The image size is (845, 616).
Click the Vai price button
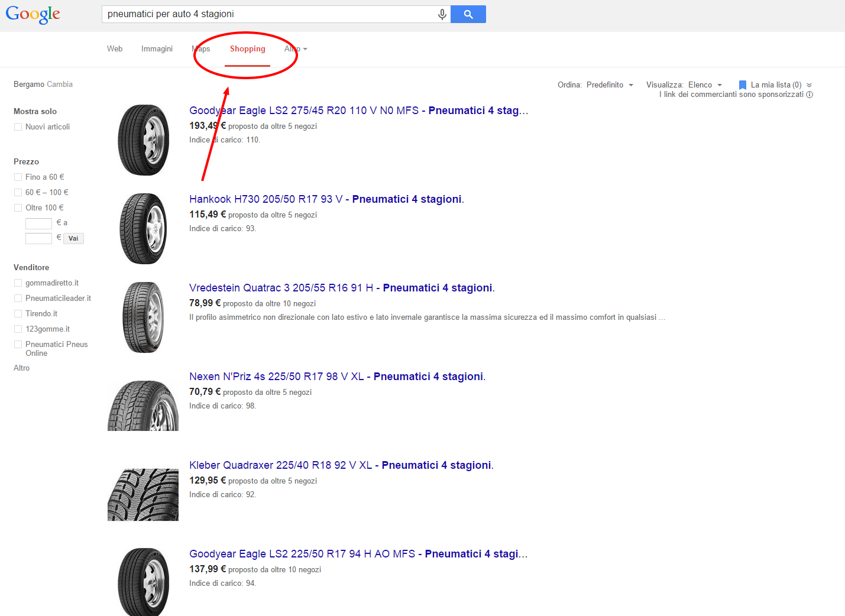coord(73,238)
